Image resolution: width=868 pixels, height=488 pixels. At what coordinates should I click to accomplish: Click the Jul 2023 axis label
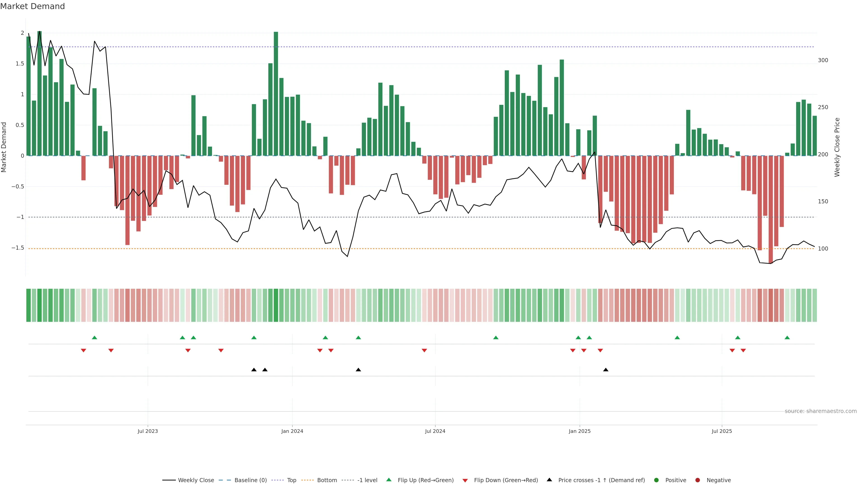pyautogui.click(x=148, y=432)
